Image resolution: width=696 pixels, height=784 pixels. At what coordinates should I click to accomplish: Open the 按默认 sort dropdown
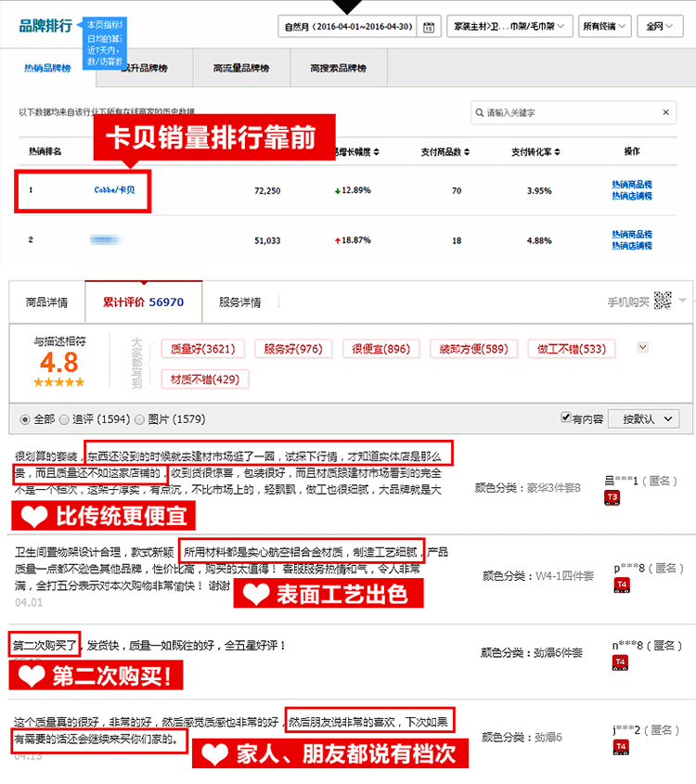(x=643, y=419)
